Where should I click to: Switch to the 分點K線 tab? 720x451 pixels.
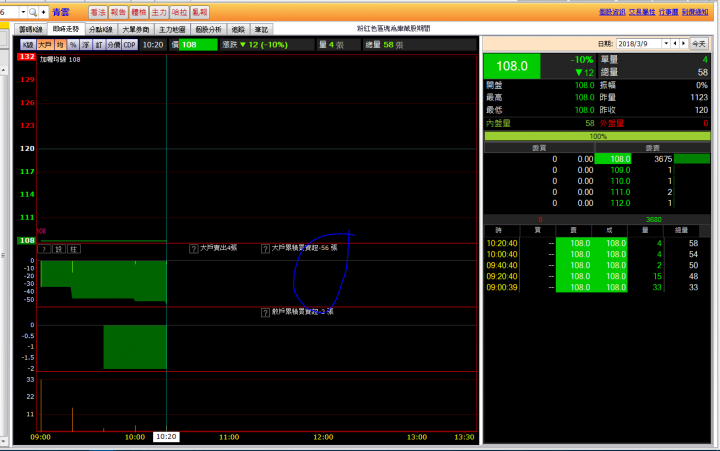point(101,29)
